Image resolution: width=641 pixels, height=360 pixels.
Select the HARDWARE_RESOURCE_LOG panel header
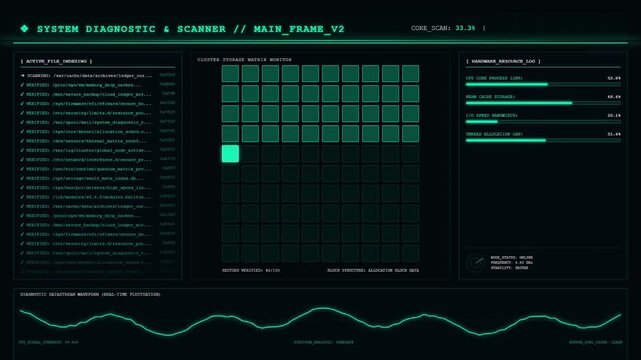[x=503, y=61]
